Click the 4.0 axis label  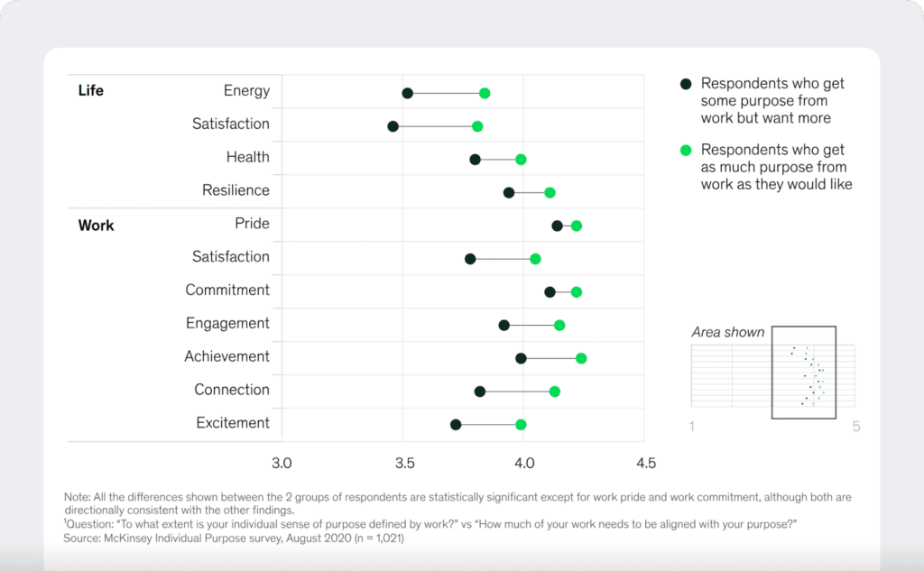[x=525, y=464]
